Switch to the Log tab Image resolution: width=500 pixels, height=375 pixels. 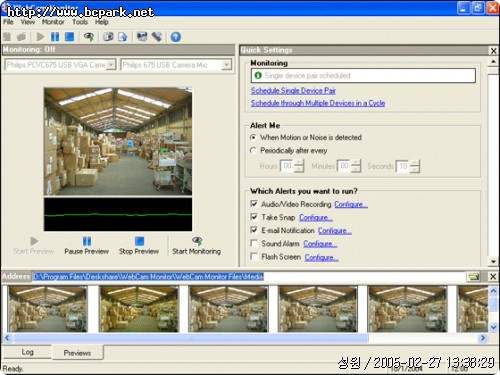click(x=27, y=352)
